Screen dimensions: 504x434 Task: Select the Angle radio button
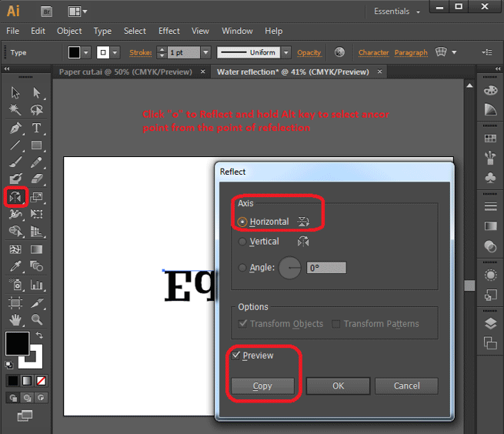pos(242,268)
